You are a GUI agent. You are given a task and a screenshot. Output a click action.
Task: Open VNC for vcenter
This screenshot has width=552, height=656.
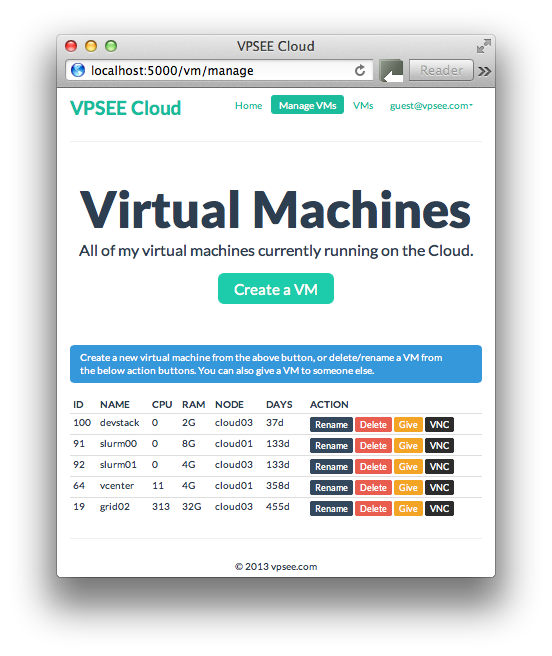439,487
